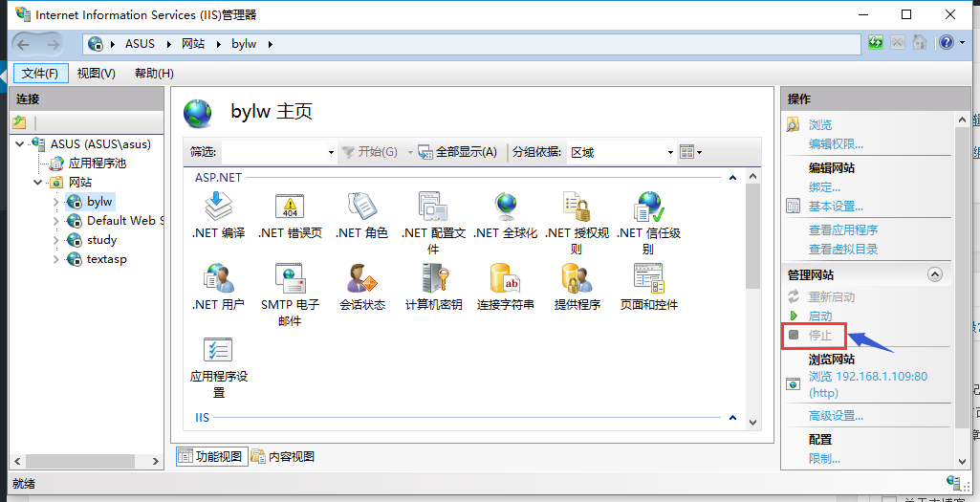Click the 连接 panel horizontal scrollbar

pos(80,462)
